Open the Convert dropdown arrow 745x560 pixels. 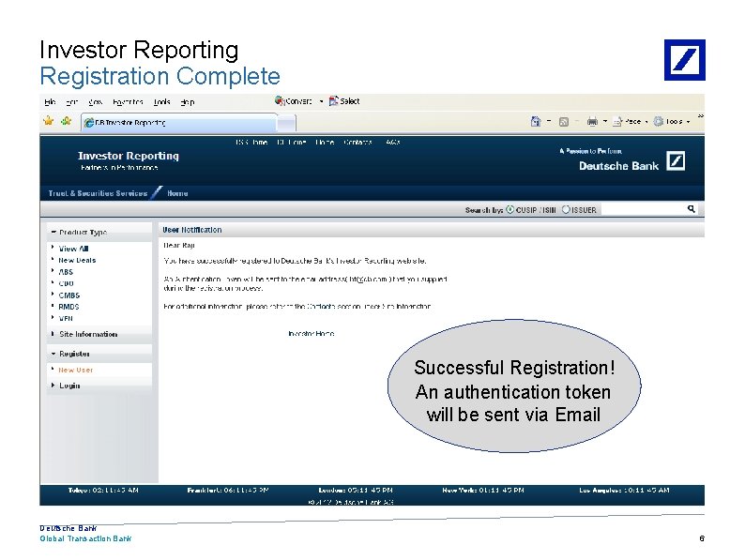coord(321,101)
